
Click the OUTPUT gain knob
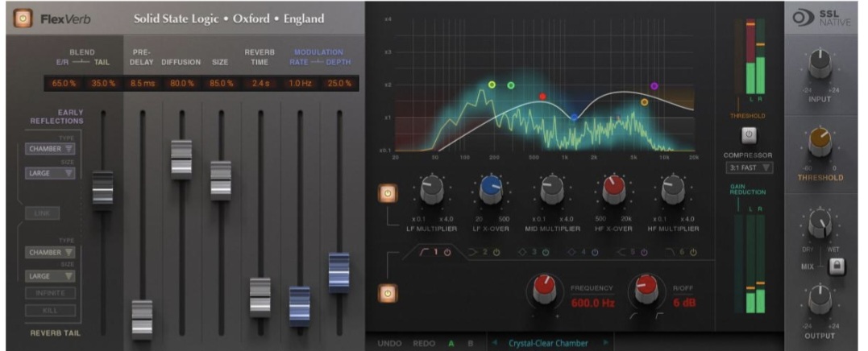pos(820,299)
